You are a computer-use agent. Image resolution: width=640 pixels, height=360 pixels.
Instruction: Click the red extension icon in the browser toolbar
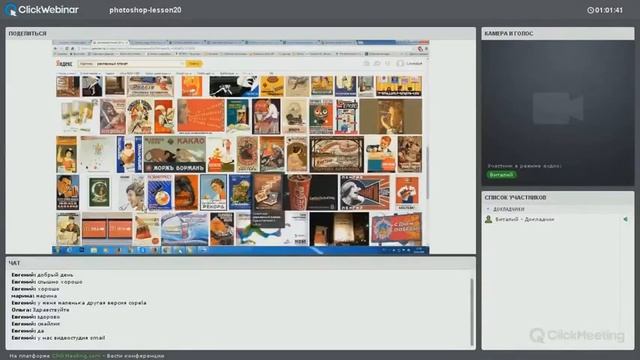pos(420,49)
